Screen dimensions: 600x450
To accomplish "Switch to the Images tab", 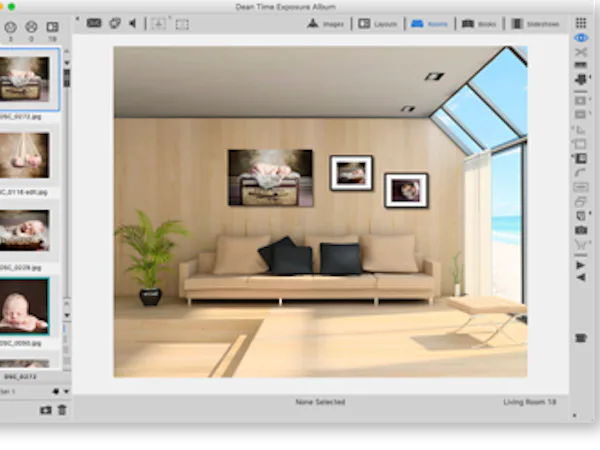I will pyautogui.click(x=325, y=24).
